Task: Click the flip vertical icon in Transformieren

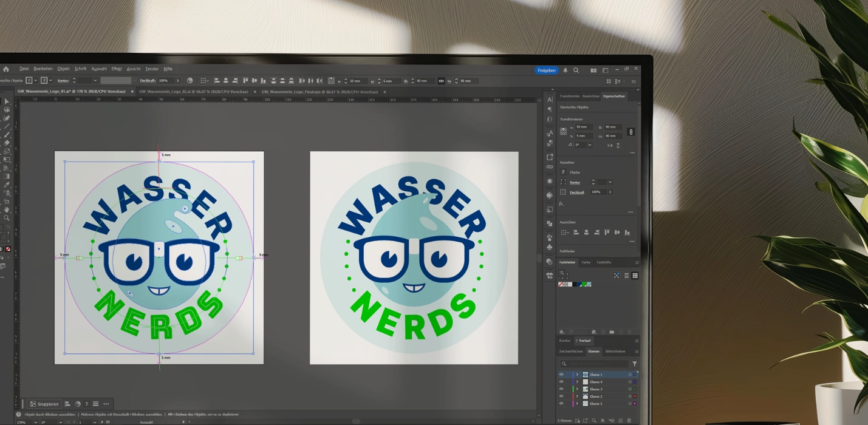Action: (618, 145)
